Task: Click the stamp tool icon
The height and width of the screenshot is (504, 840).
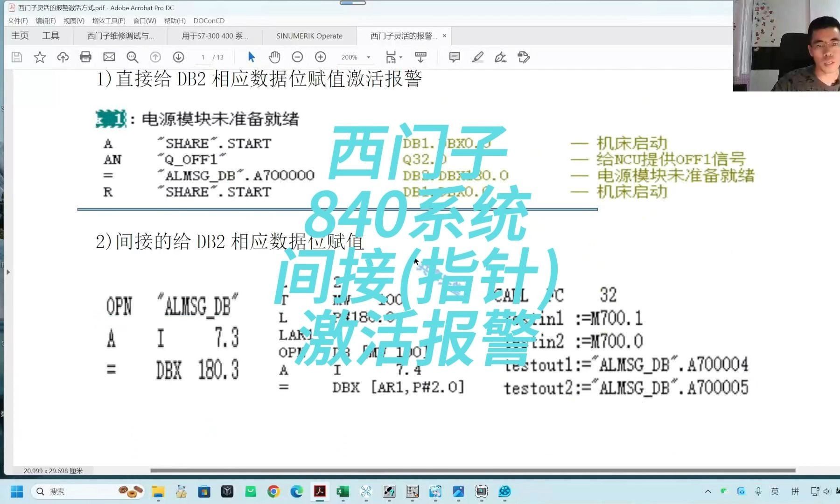Action: click(524, 57)
